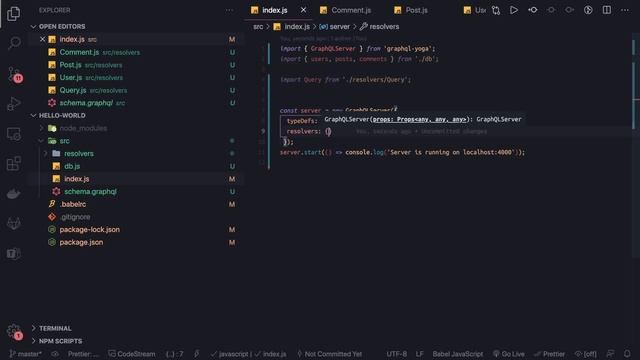Open Comment.js in Open Editors

coord(79,52)
